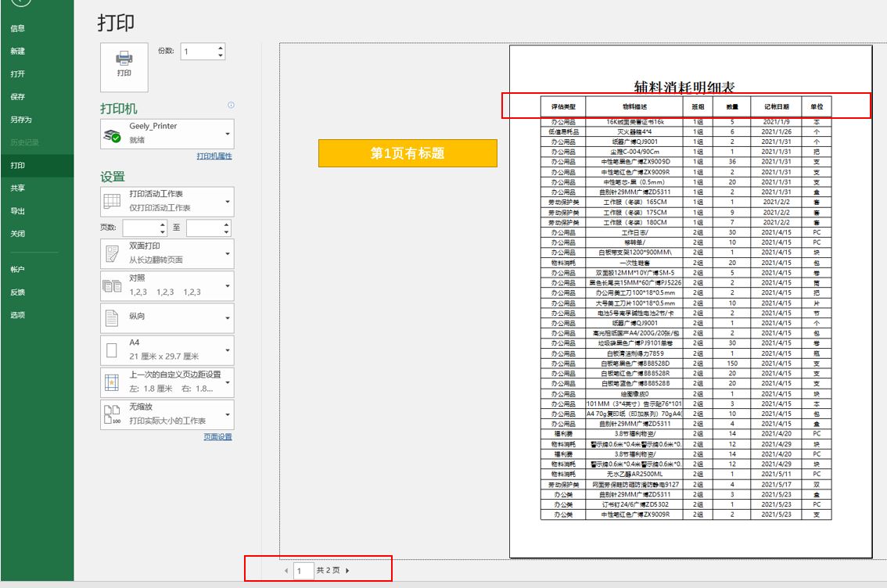Select 打开 in the sidebar
The width and height of the screenshot is (887, 588).
pyautogui.click(x=17, y=74)
